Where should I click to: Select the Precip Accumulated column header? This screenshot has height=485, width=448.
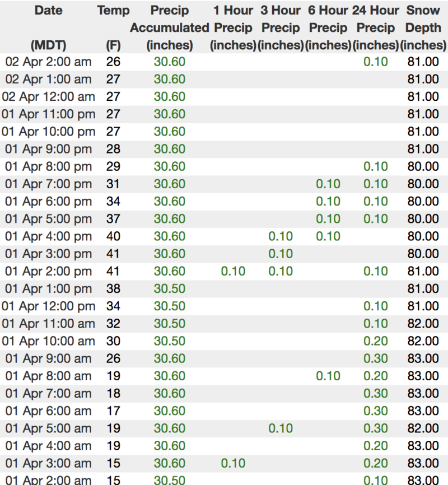click(x=170, y=27)
